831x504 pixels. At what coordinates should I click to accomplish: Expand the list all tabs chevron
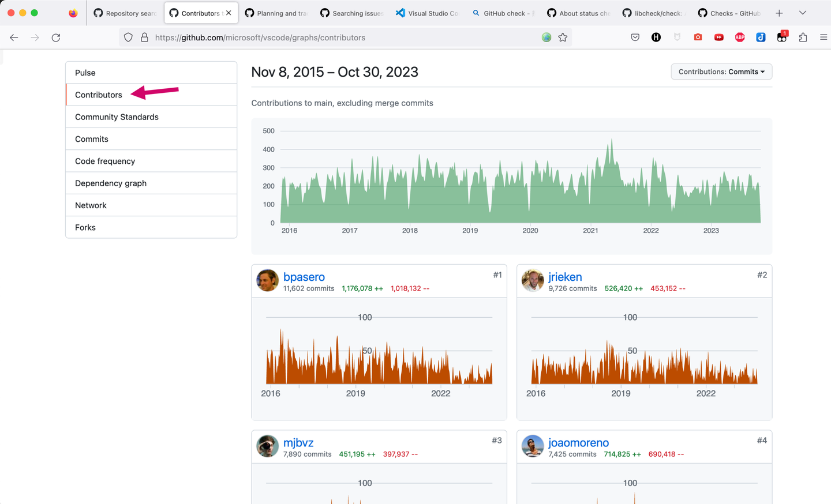802,13
